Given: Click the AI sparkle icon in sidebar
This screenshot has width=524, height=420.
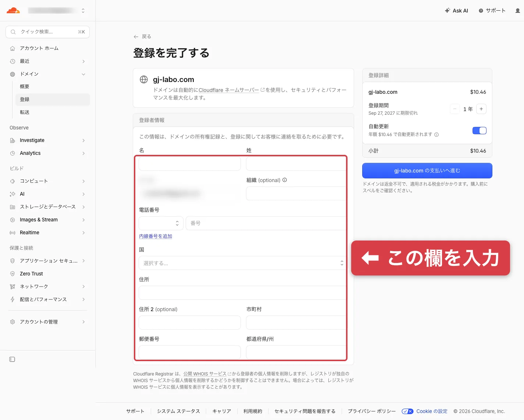Looking at the screenshot, I should (x=13, y=194).
